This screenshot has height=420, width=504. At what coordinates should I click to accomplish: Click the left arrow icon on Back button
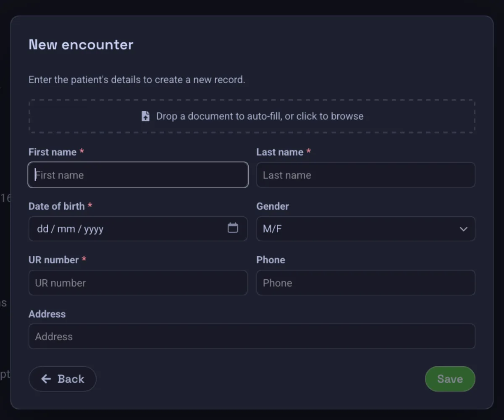46,379
